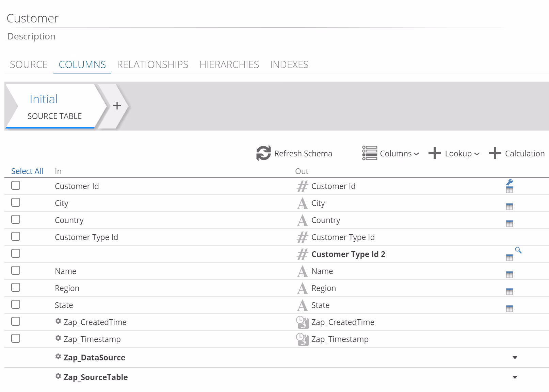
Task: Add a new step with the plus arrow
Action: point(117,106)
